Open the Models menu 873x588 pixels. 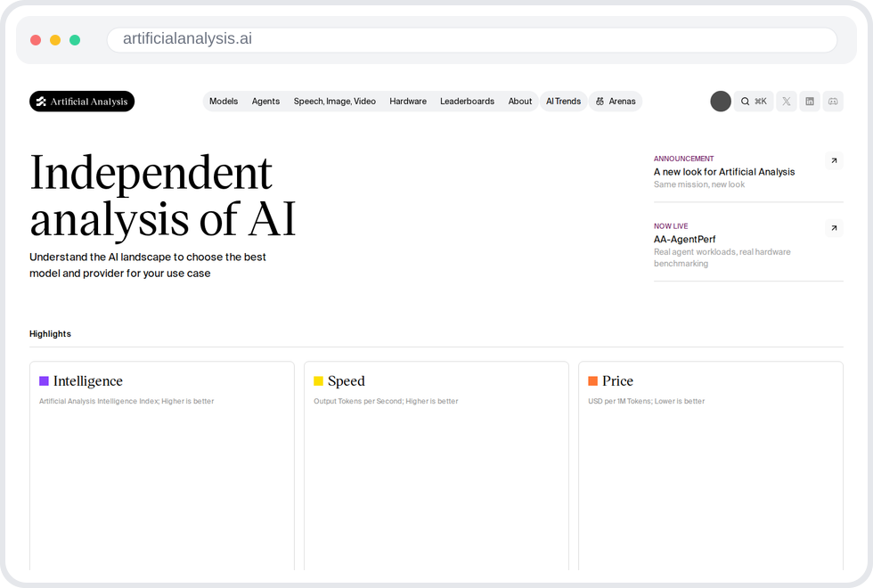point(224,102)
